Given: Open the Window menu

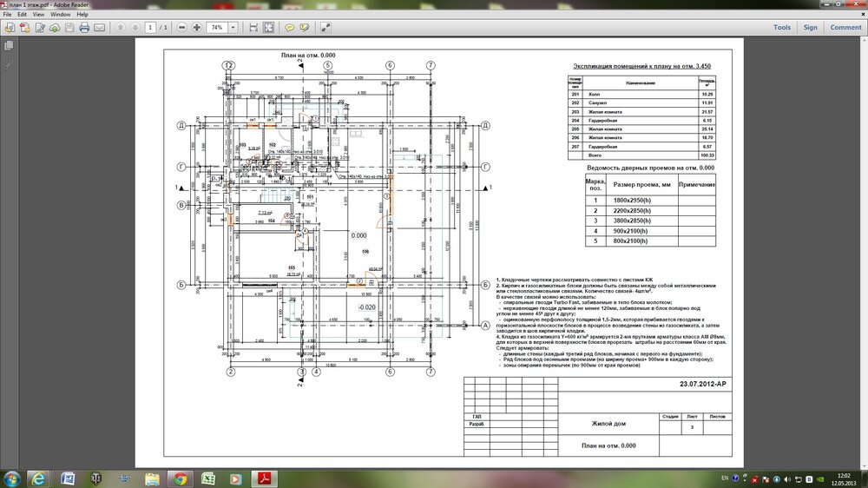Looking at the screenshot, I should coord(60,15).
